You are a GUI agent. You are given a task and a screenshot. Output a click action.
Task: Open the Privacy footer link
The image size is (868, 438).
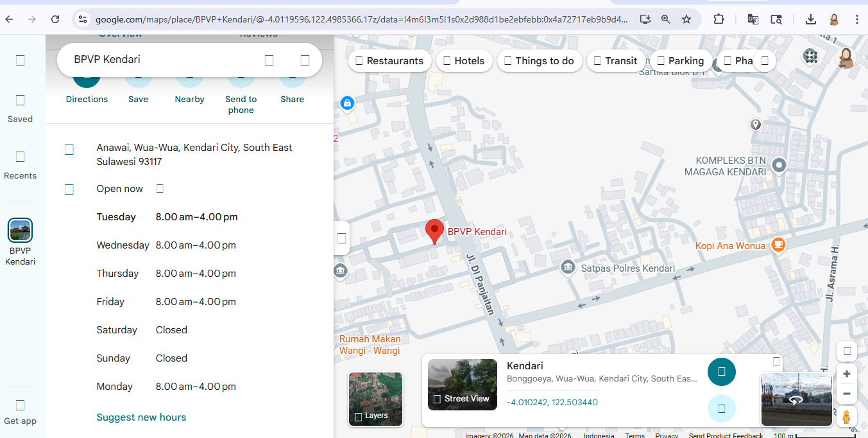tap(667, 435)
